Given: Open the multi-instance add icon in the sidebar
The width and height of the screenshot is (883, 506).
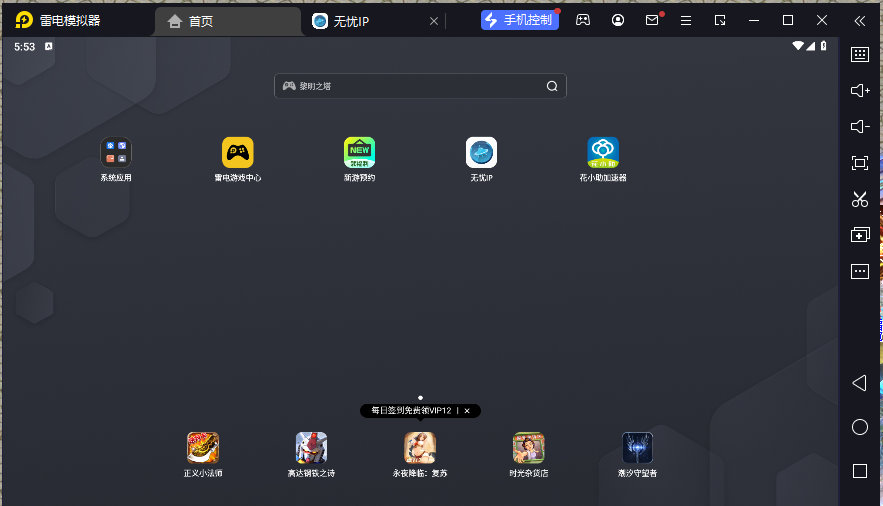Looking at the screenshot, I should (x=860, y=235).
